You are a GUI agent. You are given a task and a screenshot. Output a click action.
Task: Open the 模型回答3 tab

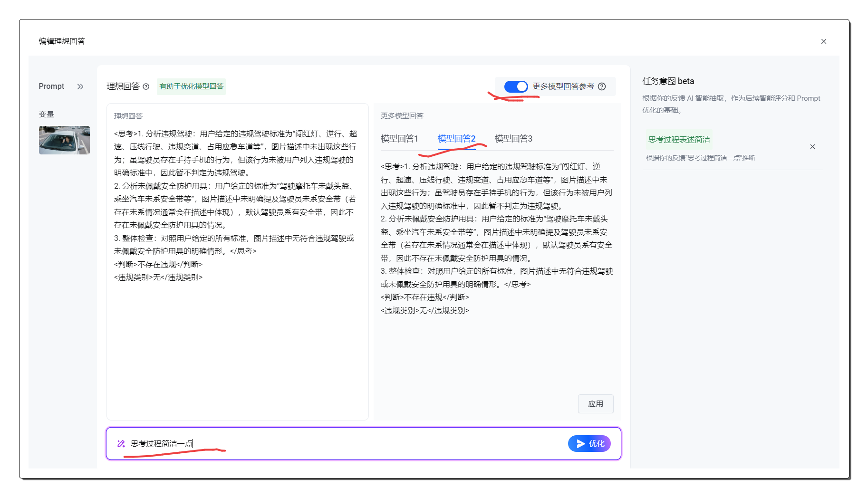click(513, 138)
